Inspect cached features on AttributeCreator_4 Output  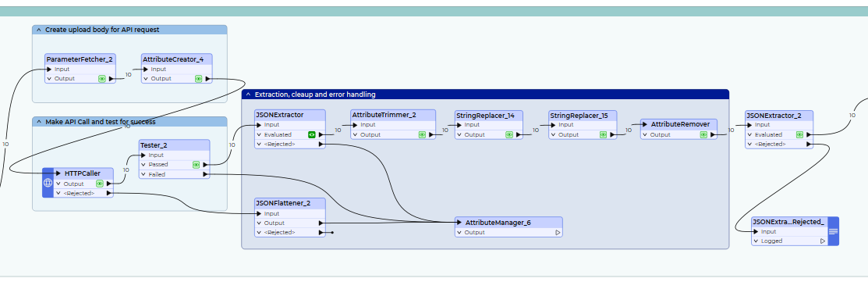click(x=198, y=79)
